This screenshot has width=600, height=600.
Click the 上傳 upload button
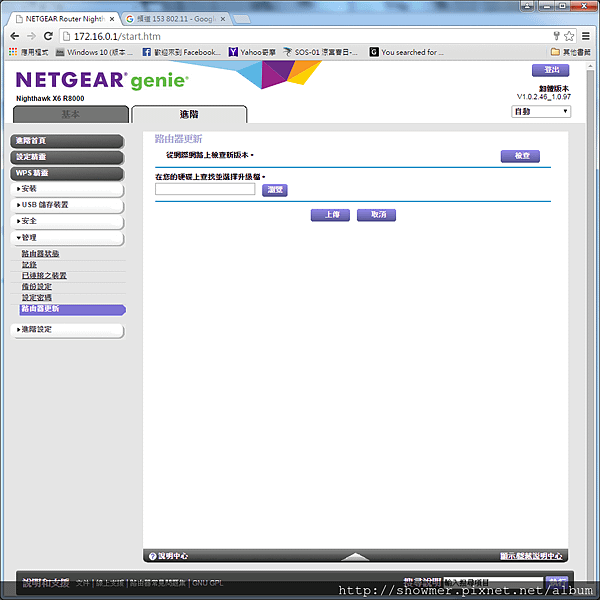330,215
